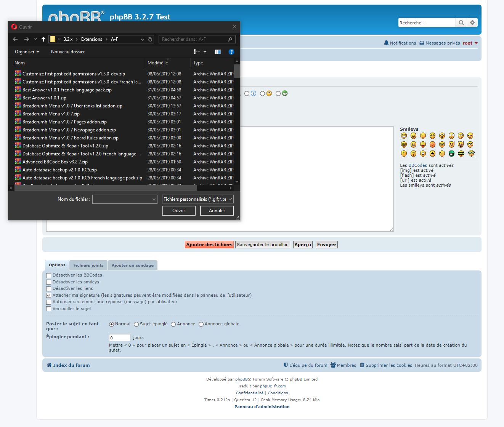Open the Ajouter un sondage tab
This screenshot has height=427, width=504.
tap(133, 265)
